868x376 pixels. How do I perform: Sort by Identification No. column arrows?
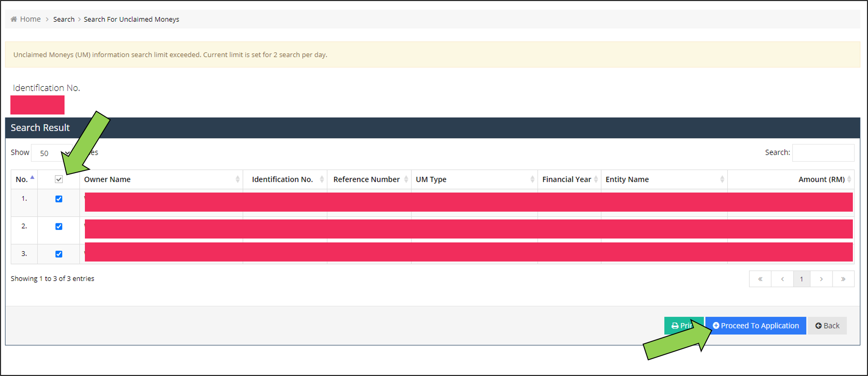pos(322,180)
